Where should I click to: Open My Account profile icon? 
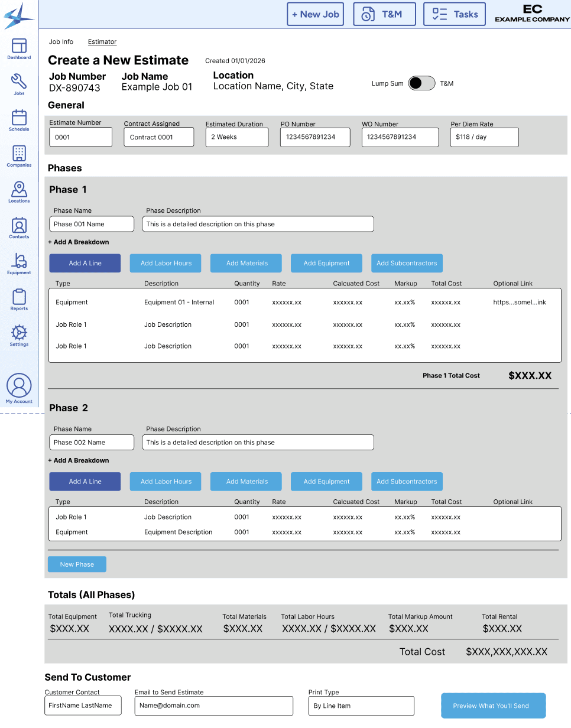[x=19, y=388]
